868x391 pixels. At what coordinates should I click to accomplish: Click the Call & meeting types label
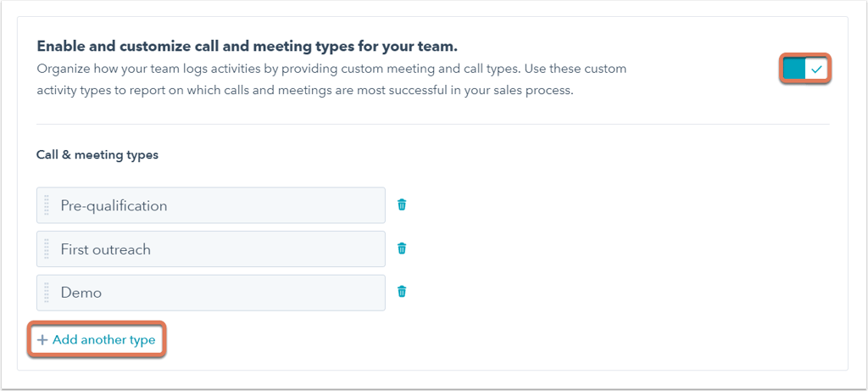(97, 155)
